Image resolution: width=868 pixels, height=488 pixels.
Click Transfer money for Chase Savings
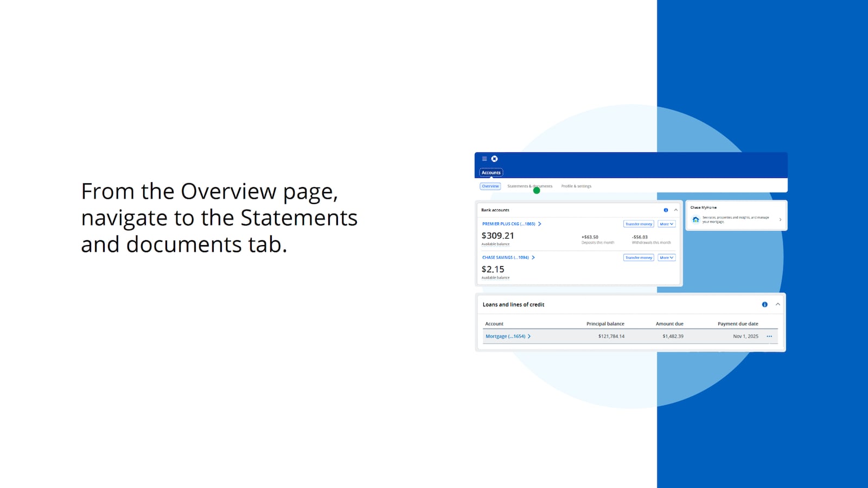[638, 258]
